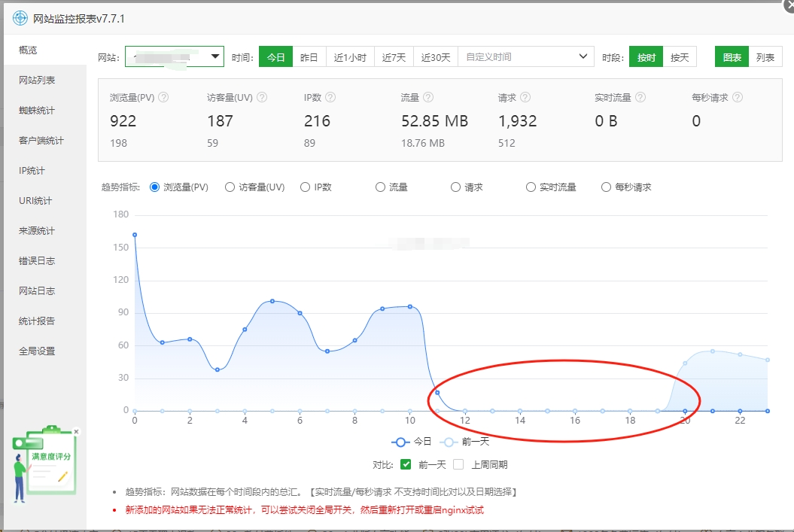Expand the 自定义时间 date range dropdown
The image size is (794, 532).
pyautogui.click(x=525, y=56)
